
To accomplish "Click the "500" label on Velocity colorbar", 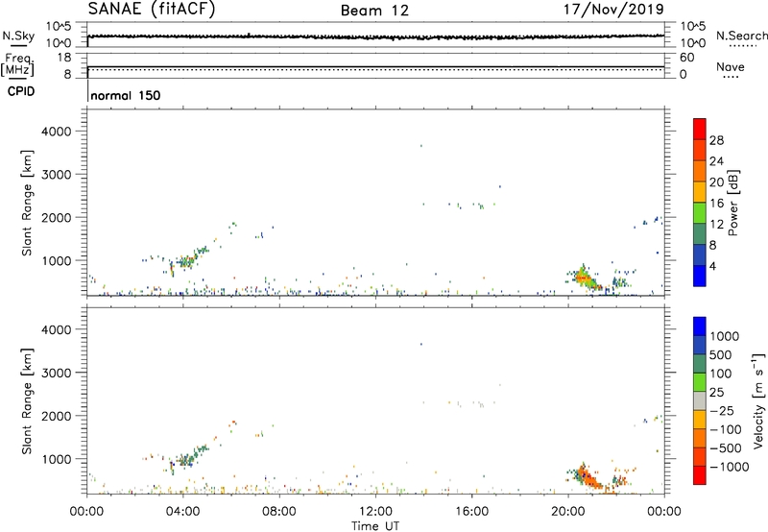I will coord(720,355).
